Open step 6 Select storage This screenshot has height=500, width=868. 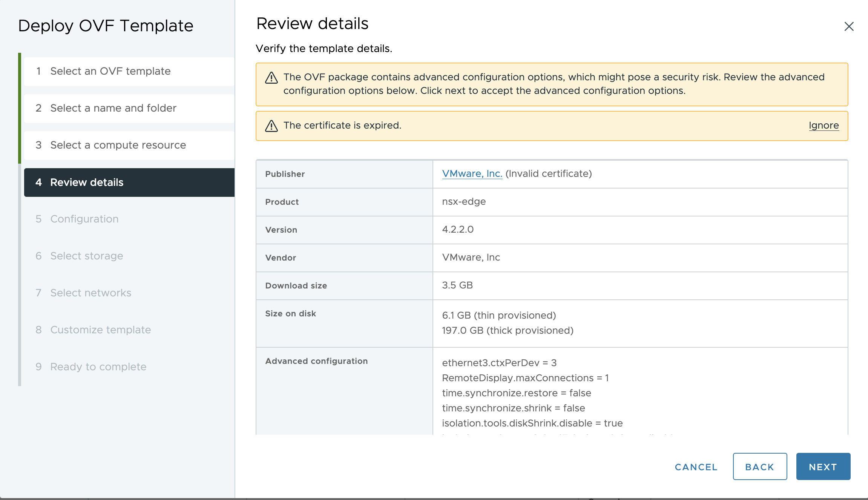coord(86,256)
